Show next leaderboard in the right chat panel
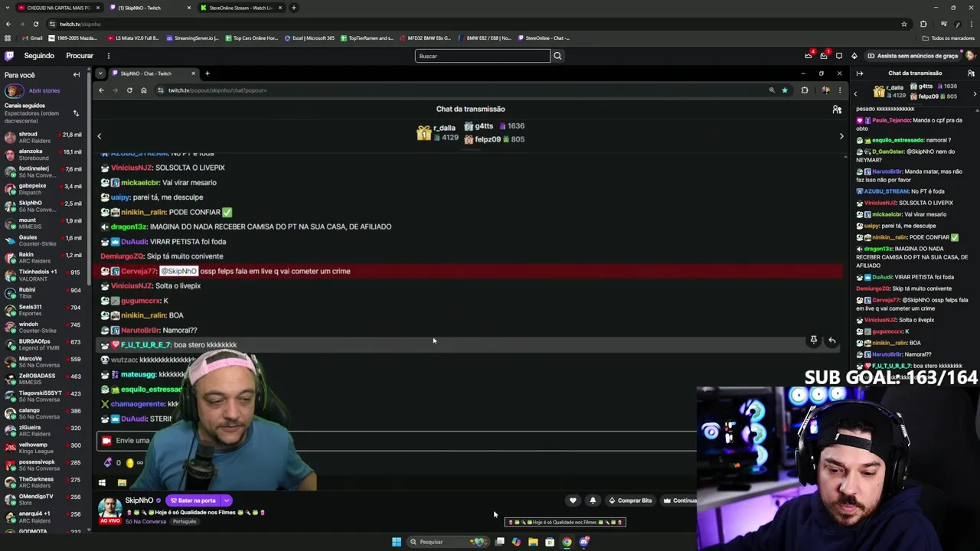 pyautogui.click(x=975, y=93)
